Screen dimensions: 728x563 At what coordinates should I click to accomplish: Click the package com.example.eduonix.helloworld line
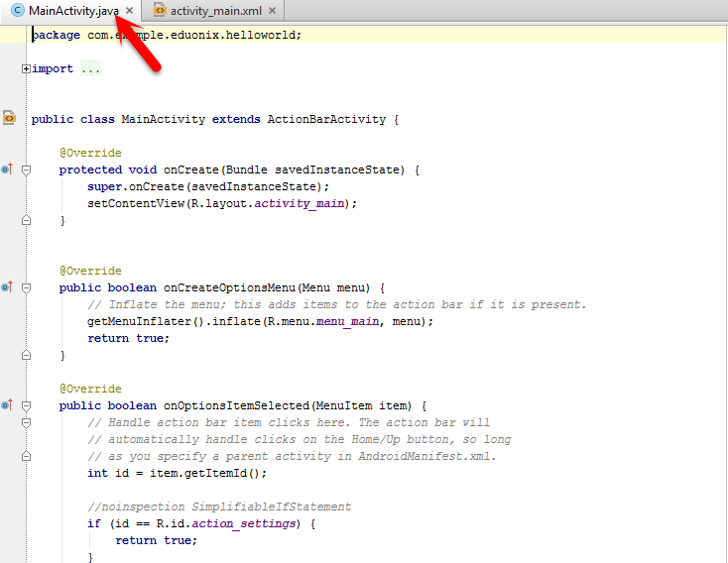point(167,35)
